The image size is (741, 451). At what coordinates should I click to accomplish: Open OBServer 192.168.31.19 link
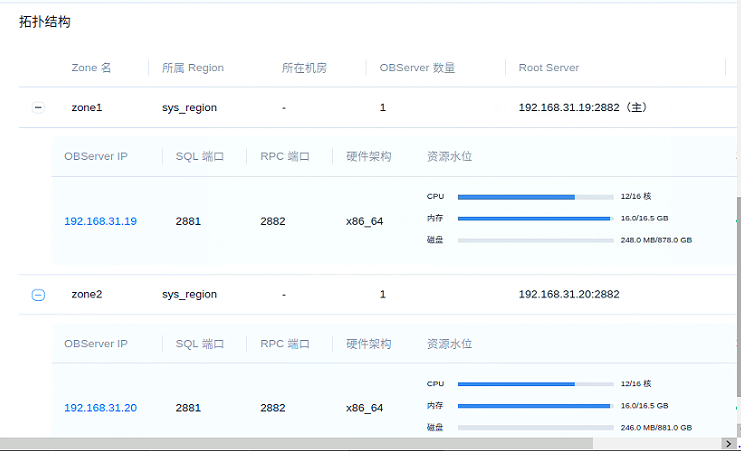point(100,221)
